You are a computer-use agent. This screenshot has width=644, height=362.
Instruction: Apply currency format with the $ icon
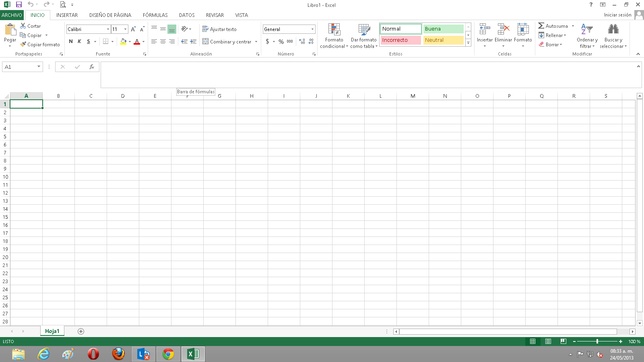point(267,41)
